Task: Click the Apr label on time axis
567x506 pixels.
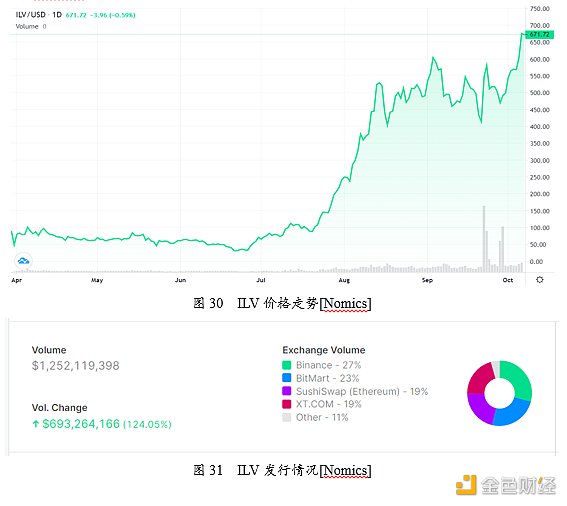Action: pyautogui.click(x=17, y=280)
